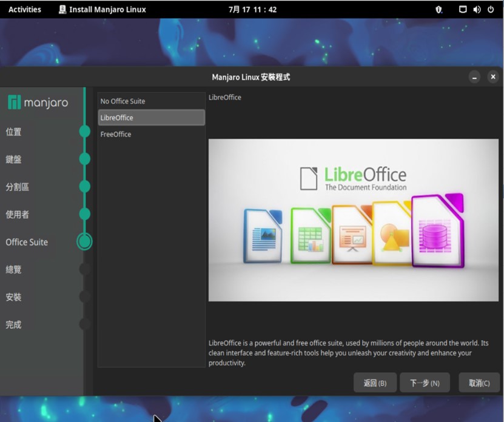This screenshot has width=504, height=422.
Task: Cancel installation with the 取消(C) button
Action: (x=479, y=383)
